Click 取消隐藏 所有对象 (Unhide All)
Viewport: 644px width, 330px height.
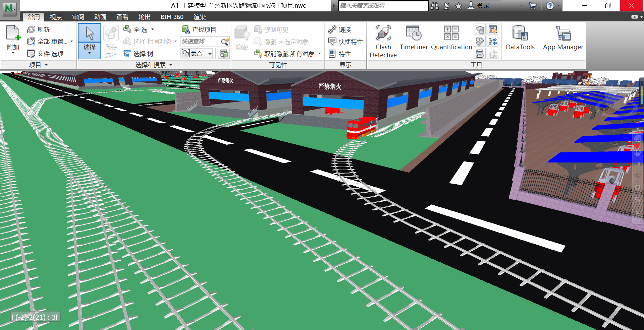click(285, 54)
